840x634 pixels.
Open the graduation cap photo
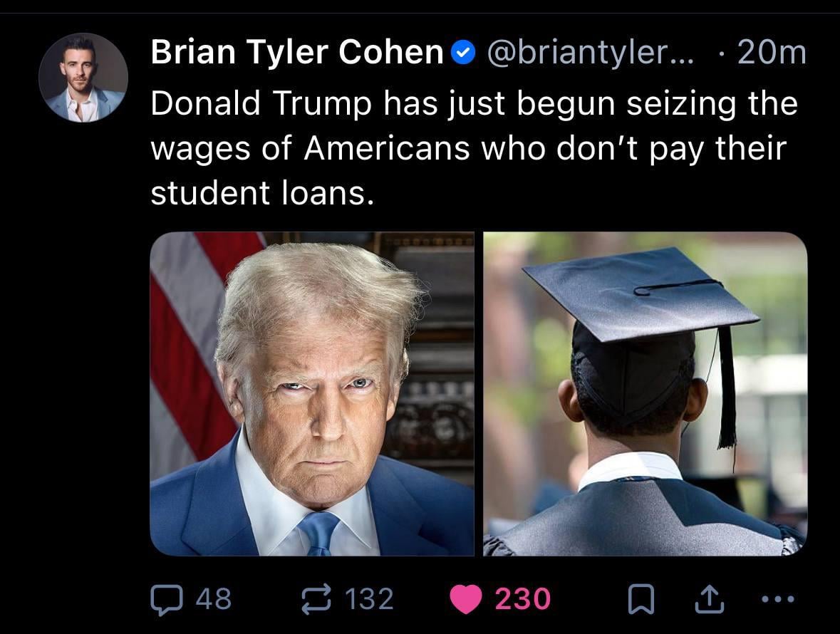coord(645,394)
